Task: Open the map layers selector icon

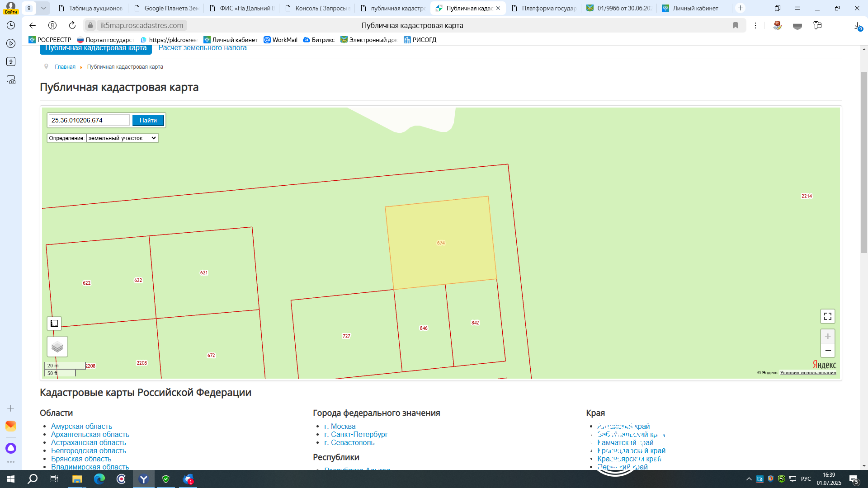Action: click(57, 347)
